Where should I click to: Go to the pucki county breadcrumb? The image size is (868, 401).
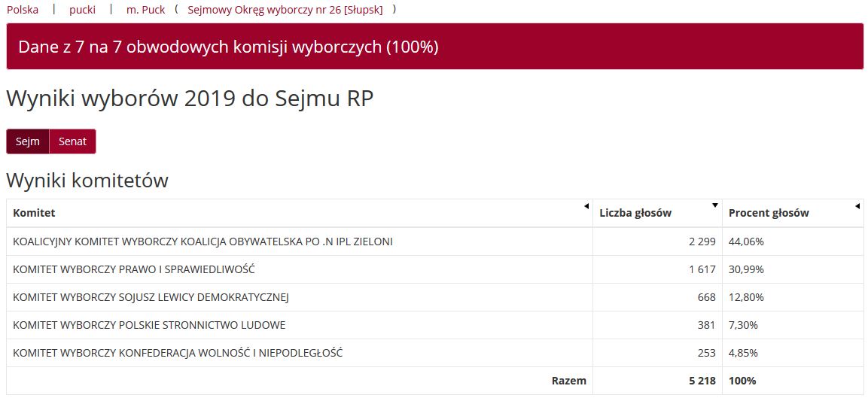(83, 10)
